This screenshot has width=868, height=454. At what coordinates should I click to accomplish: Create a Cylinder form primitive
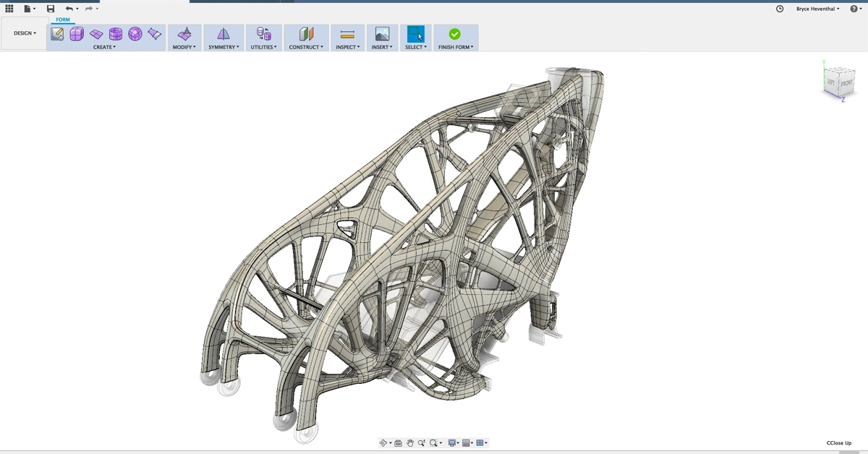pos(116,34)
